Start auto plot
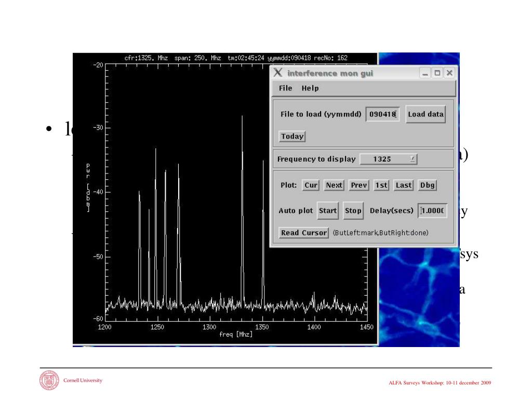 pos(328,211)
